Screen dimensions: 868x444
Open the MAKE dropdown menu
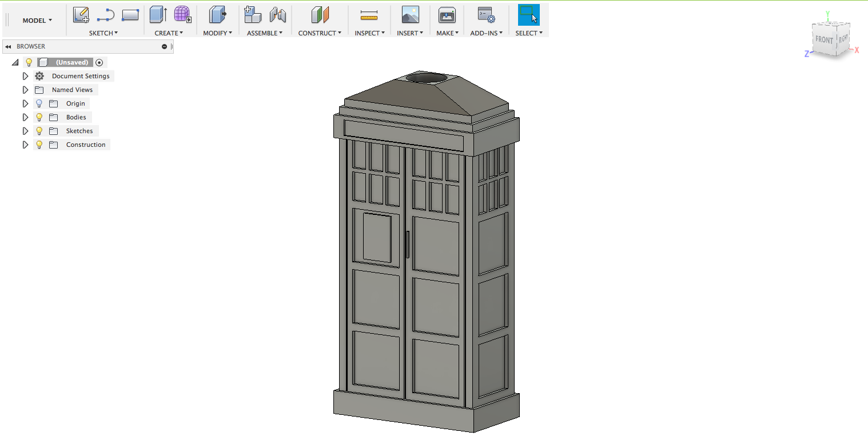pos(447,33)
